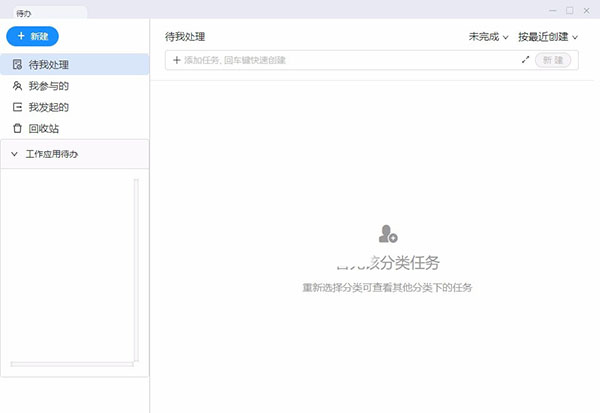Minimize the window
Viewport: 600px width, 413px height.
coord(553,11)
